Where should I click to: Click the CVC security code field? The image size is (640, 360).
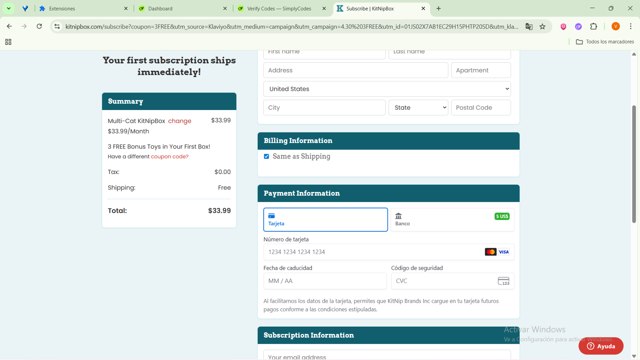point(452,281)
